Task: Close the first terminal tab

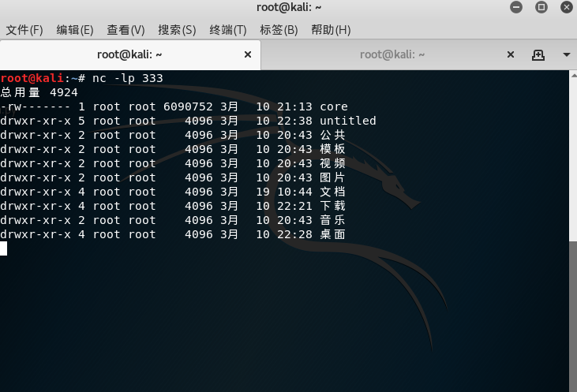Action: [248, 54]
